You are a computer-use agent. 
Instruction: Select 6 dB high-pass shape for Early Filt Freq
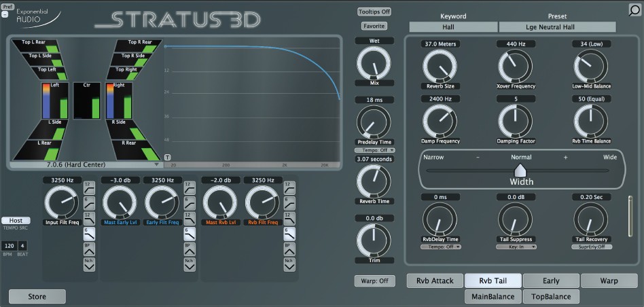[190, 203]
